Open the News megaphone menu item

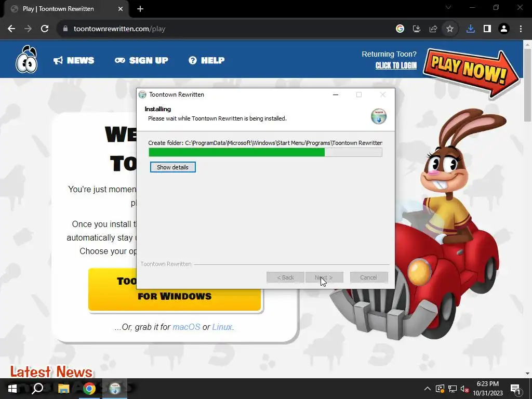pyautogui.click(x=74, y=60)
